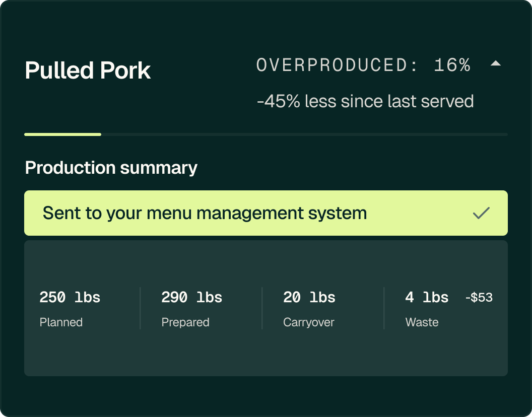Select the Carryover label
Viewport: 532px width, 417px height.
[308, 322]
